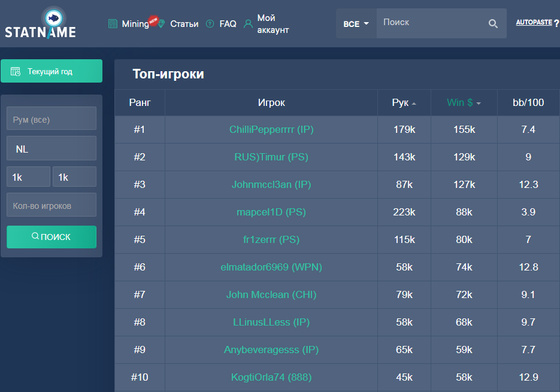Image resolution: width=560 pixels, height=392 pixels.
Task: Focus the Поиск search field
Action: 431,23
